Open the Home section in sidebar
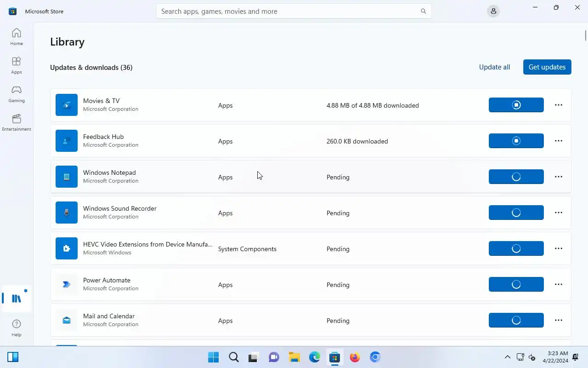588x368 pixels. point(17,37)
